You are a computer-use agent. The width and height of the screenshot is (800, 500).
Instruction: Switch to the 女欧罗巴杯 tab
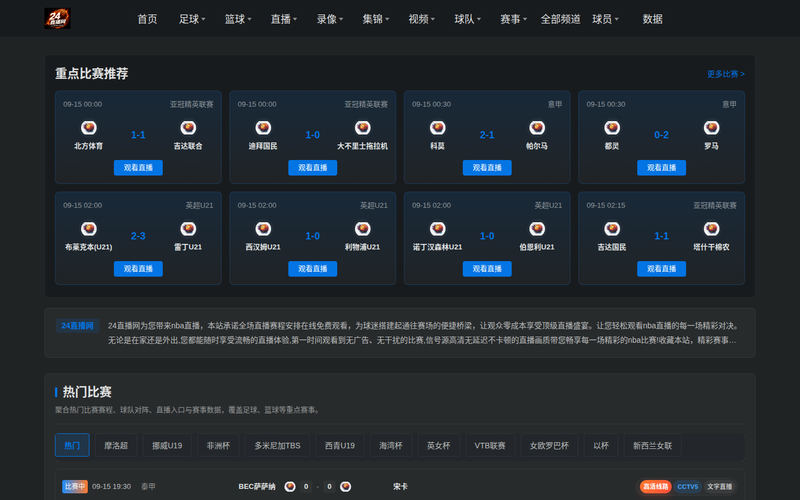pos(549,445)
